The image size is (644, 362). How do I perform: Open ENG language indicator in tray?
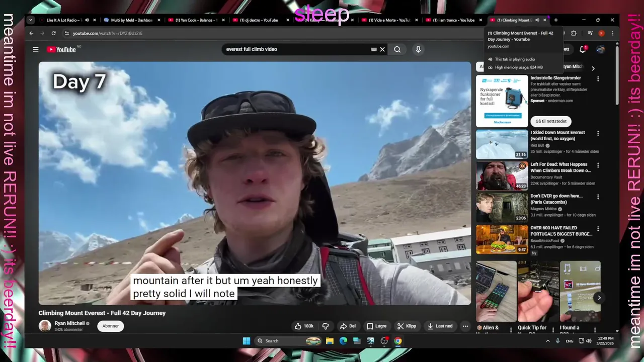point(569,341)
